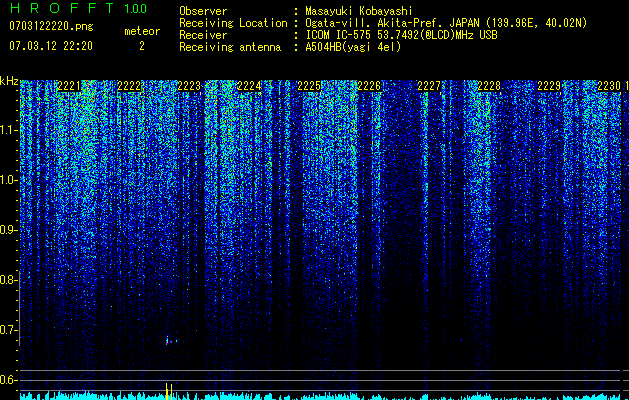
Task: Select antenna value A504HB(yagi 4el)
Action: [353, 47]
